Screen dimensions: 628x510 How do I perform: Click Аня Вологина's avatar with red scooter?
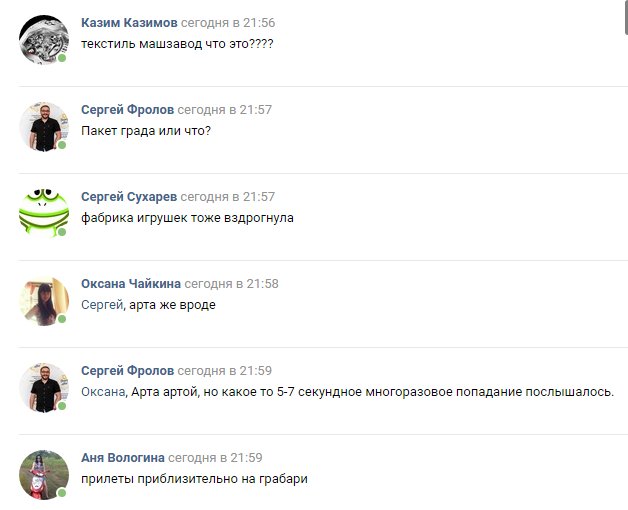point(44,474)
